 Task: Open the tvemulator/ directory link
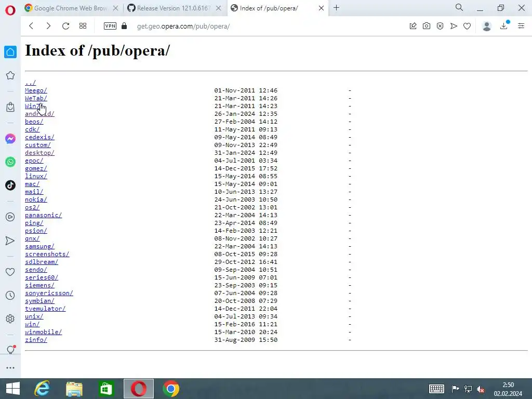click(45, 309)
